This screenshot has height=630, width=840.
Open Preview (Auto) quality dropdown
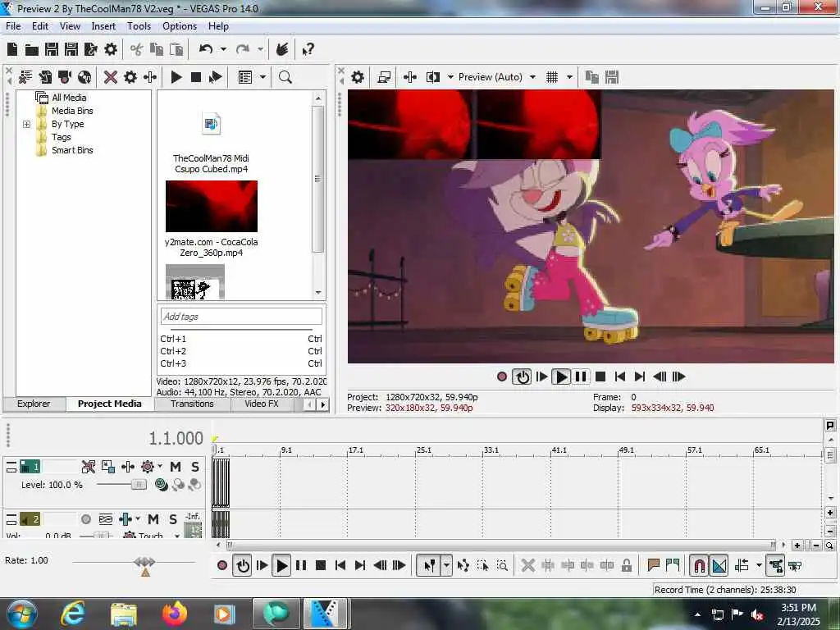pyautogui.click(x=532, y=77)
